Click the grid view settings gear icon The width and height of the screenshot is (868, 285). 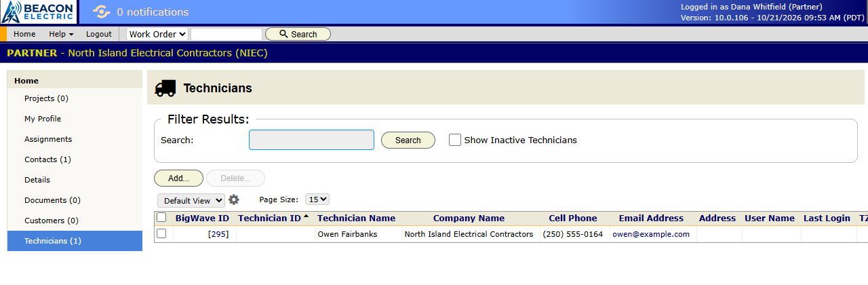(x=234, y=199)
